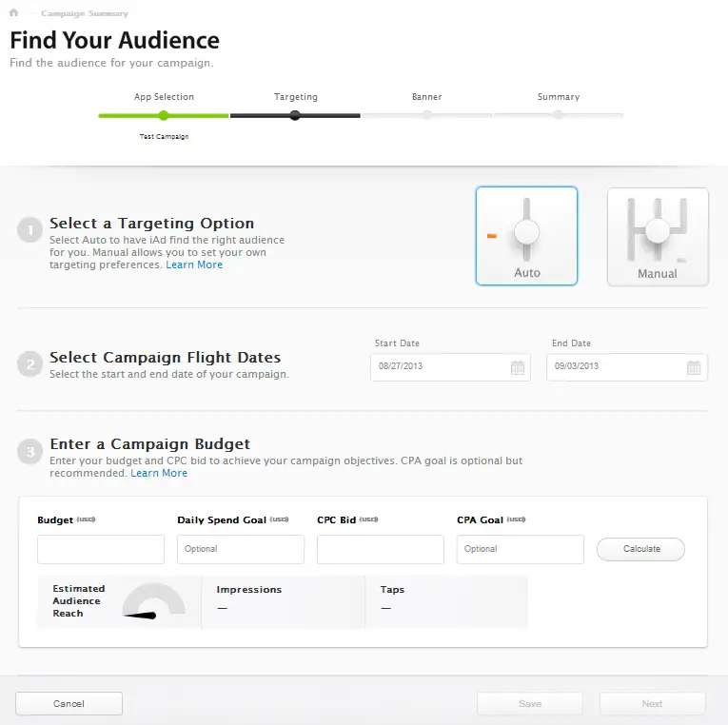Focus the Budget input field
The width and height of the screenshot is (728, 725).
point(101,549)
